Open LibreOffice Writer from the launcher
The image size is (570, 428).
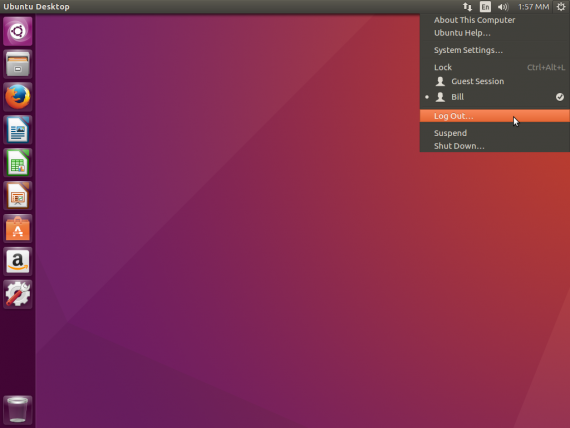[x=17, y=130]
